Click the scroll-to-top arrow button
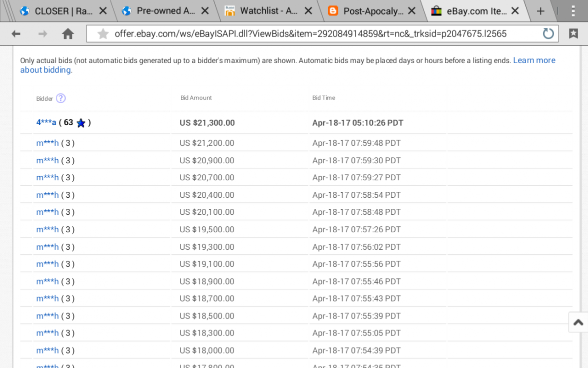The image size is (588, 368). coord(579,322)
